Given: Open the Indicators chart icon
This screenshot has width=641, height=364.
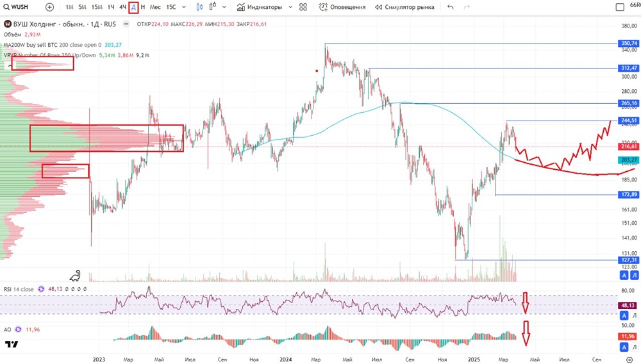Looking at the screenshot, I should click(241, 7).
